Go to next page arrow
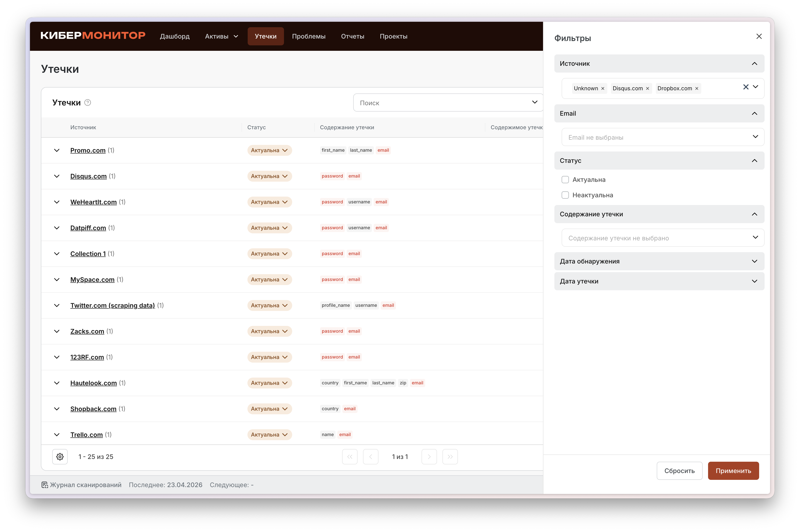Screen dimensions: 800x532 (x=429, y=457)
